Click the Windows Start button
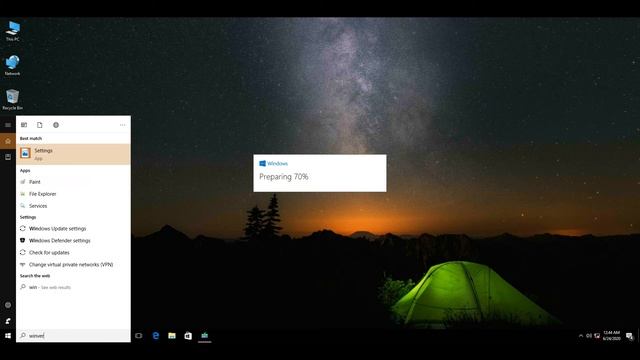The width and height of the screenshot is (640, 360). (x=8, y=336)
